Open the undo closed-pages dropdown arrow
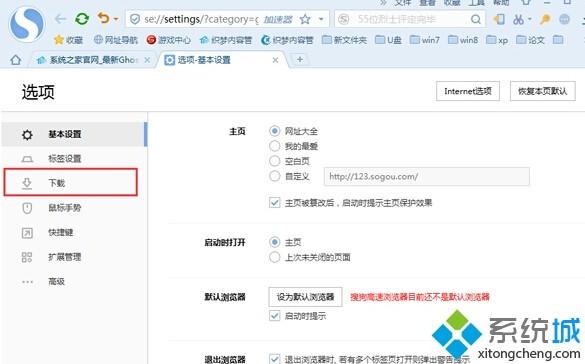 116,19
